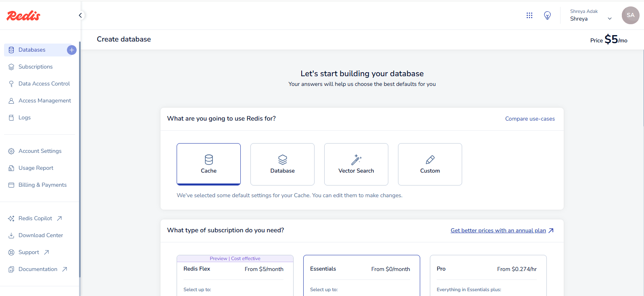Click the SA user avatar
The height and width of the screenshot is (296, 644).
(630, 15)
